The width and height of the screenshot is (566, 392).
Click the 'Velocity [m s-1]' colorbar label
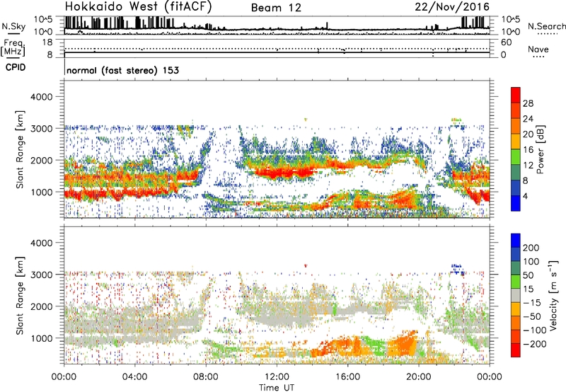(x=553, y=295)
